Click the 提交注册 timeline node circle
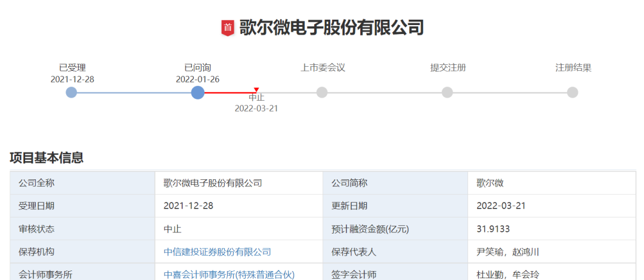 (x=447, y=92)
